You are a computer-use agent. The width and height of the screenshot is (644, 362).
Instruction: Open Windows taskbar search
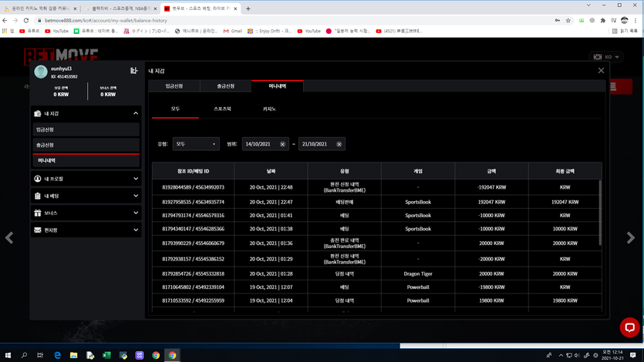(24, 355)
